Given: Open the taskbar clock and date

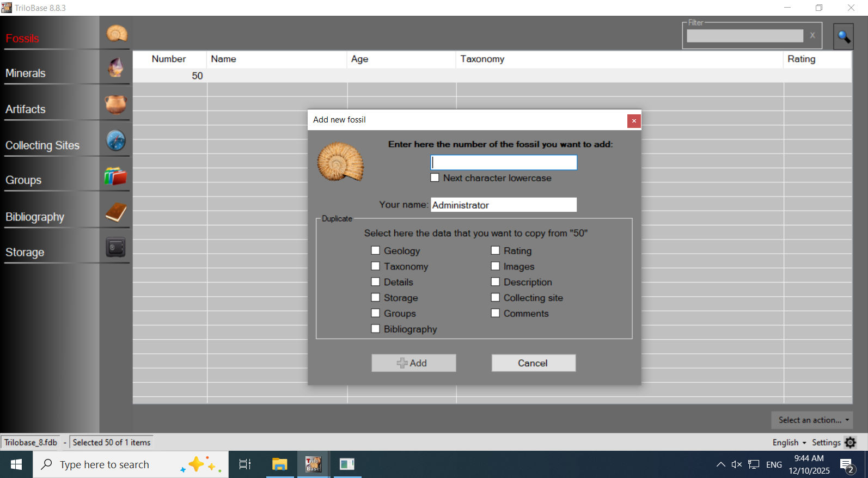Looking at the screenshot, I should [809, 464].
